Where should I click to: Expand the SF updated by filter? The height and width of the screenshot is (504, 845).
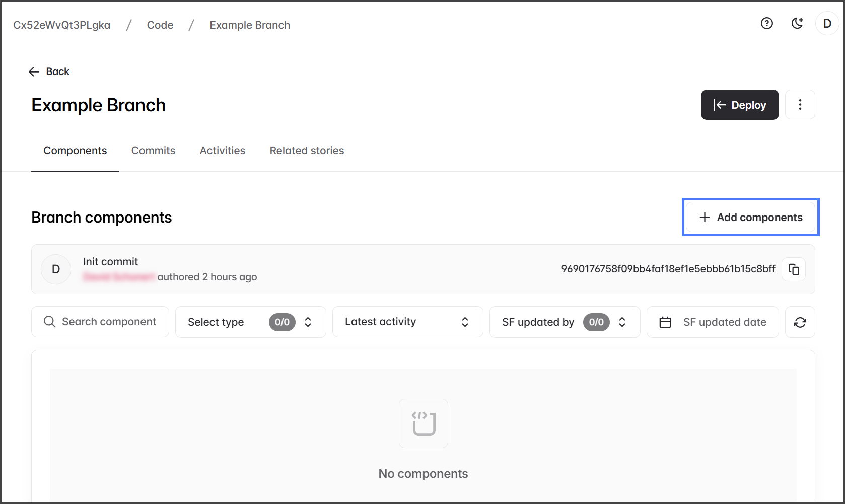tap(564, 322)
